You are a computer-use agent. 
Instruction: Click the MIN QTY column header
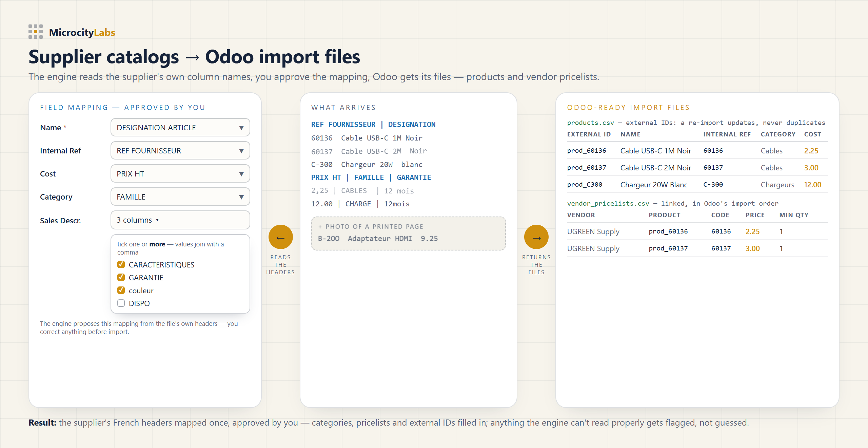(x=794, y=215)
